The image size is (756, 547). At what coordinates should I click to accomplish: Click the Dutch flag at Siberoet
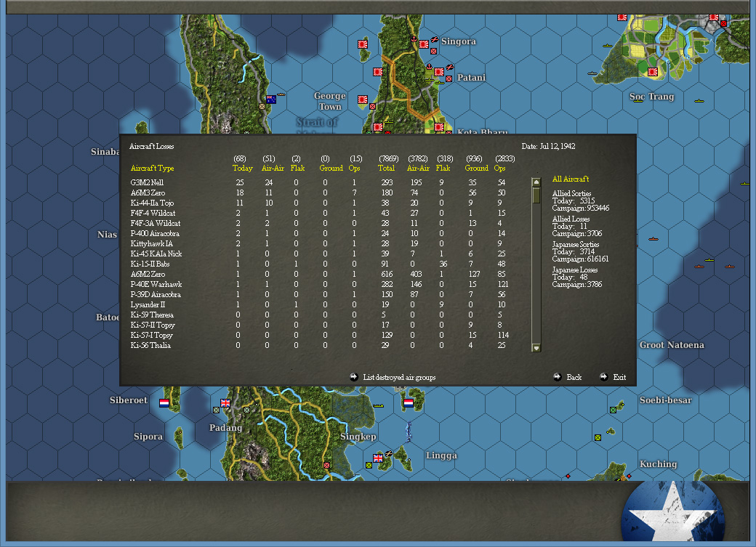coord(164,403)
